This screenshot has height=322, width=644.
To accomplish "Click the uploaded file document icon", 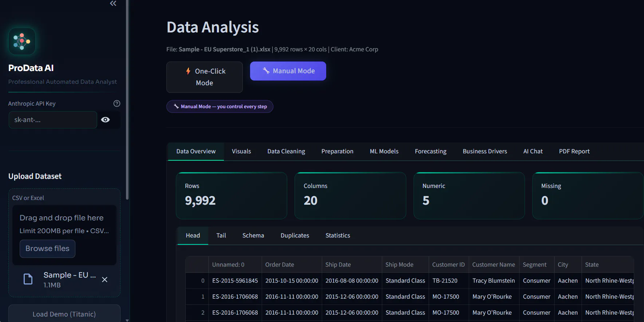I will (28, 279).
